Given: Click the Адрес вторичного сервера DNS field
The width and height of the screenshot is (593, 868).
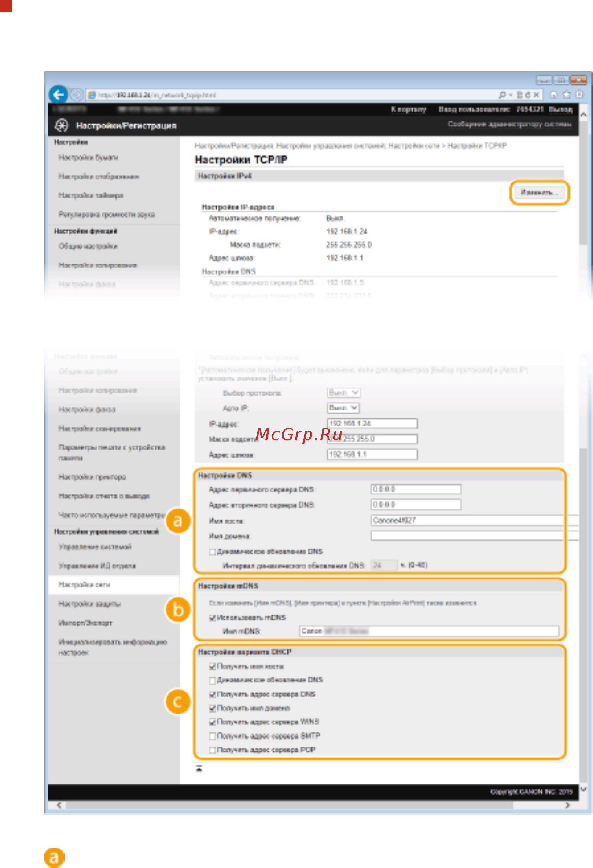Looking at the screenshot, I should click(416, 505).
